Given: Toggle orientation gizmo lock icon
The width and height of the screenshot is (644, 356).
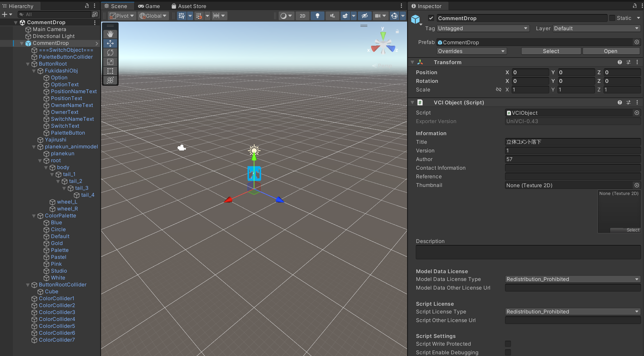Looking at the screenshot, I should pyautogui.click(x=397, y=31).
